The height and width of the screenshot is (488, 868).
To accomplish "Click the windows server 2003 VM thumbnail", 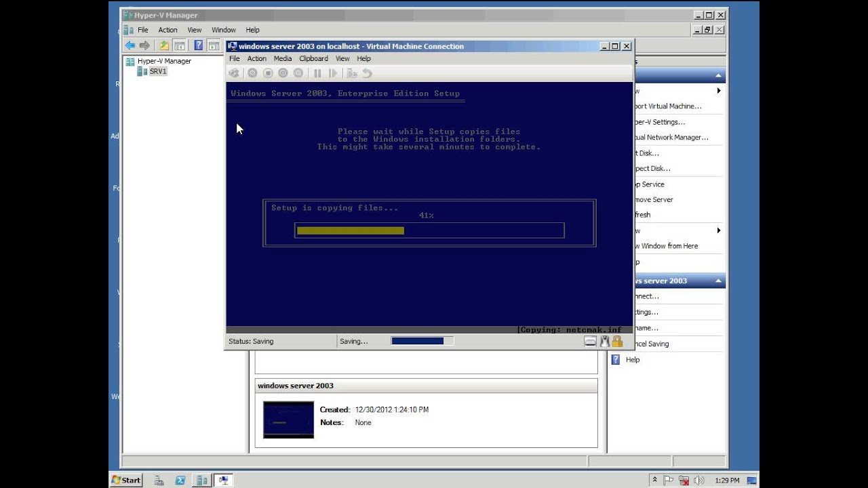I will tap(288, 420).
